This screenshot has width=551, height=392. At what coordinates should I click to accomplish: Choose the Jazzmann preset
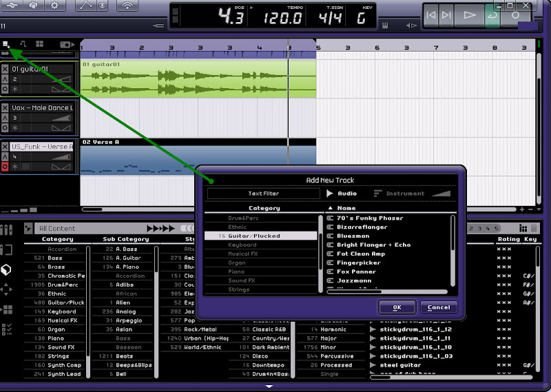[x=354, y=280]
